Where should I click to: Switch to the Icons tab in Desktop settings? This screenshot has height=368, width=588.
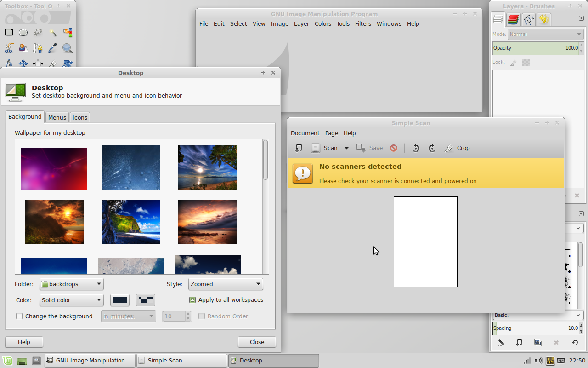(x=79, y=117)
